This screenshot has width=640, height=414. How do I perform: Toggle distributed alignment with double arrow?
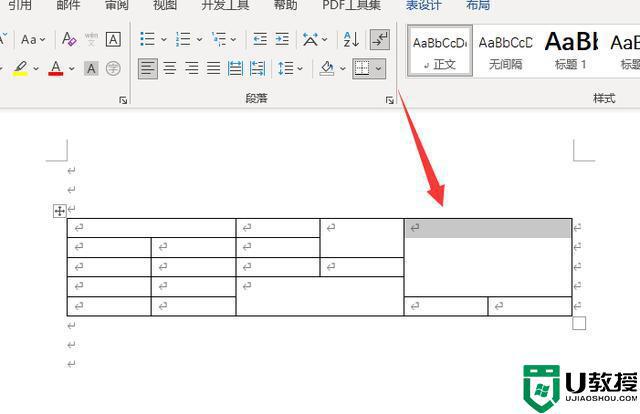(x=236, y=69)
